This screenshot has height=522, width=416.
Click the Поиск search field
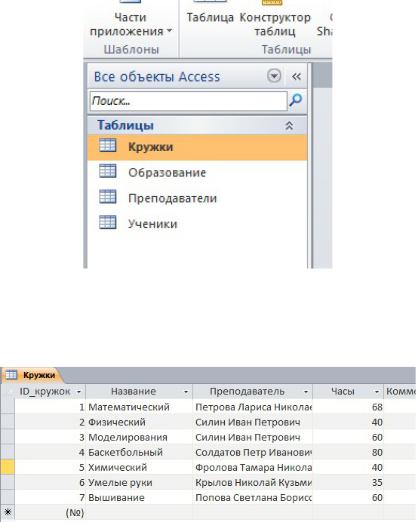pos(188,101)
